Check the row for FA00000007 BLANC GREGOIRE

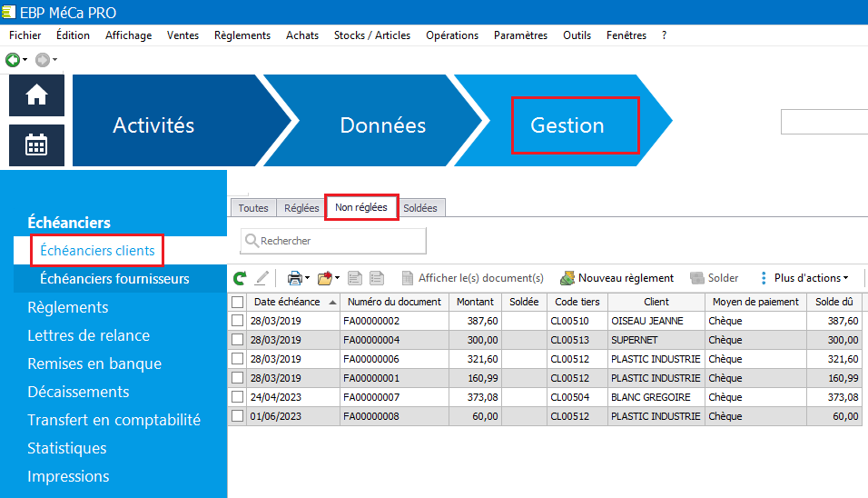point(238,397)
